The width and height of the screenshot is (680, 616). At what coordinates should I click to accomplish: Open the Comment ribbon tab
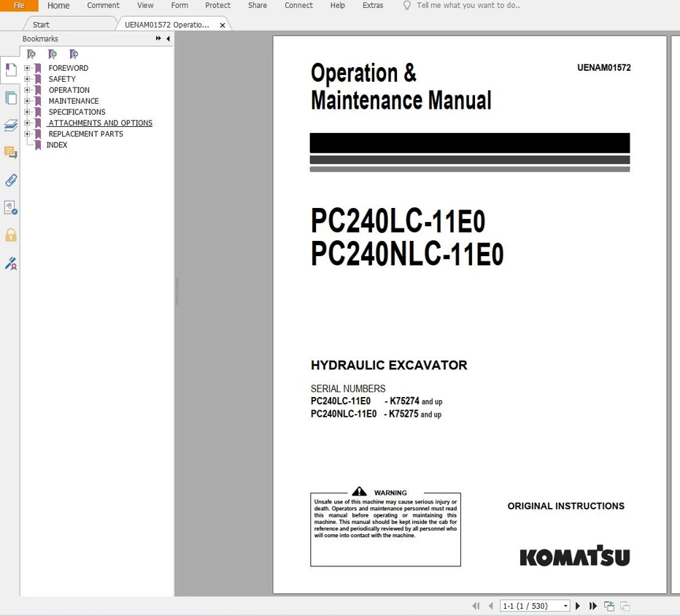pyautogui.click(x=103, y=6)
